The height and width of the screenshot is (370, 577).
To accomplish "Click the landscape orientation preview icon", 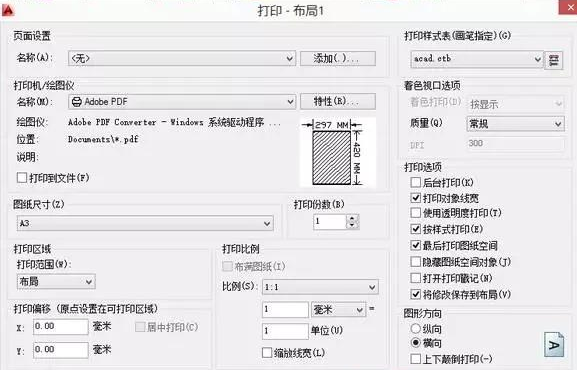I will click(x=554, y=345).
